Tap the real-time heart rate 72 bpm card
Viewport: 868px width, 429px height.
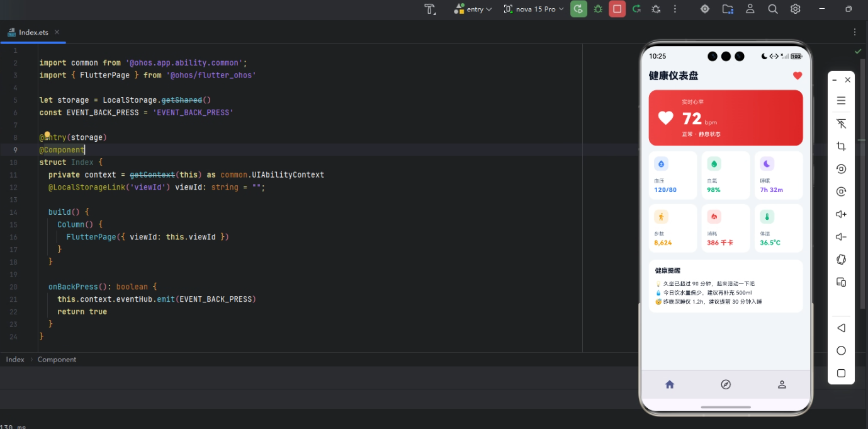[726, 118]
